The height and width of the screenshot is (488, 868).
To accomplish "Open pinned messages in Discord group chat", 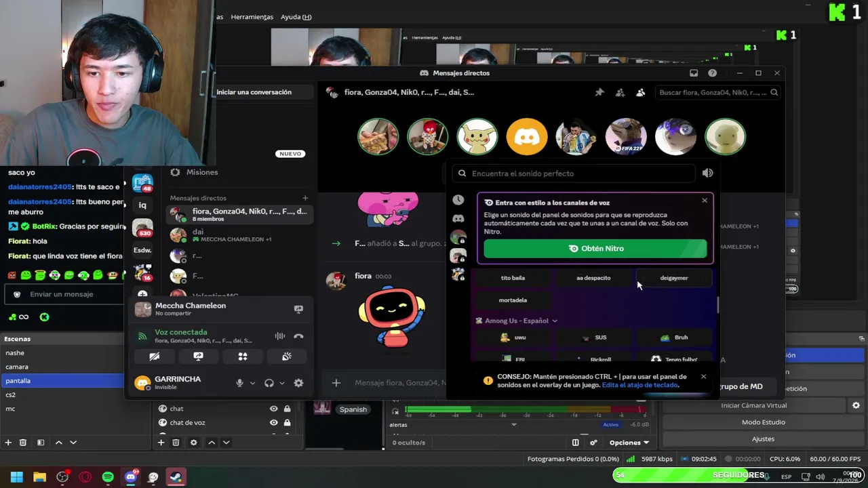I will coord(599,92).
